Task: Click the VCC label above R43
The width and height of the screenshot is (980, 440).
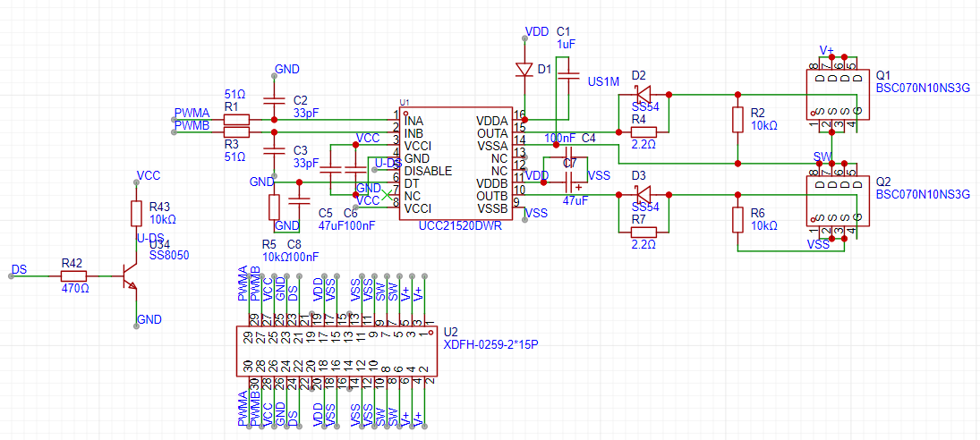Action: pyautogui.click(x=149, y=175)
